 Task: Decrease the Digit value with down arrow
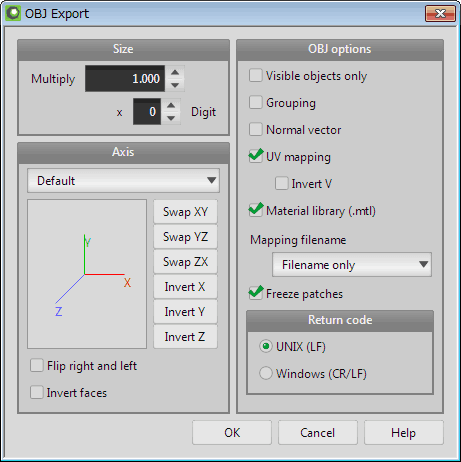click(x=171, y=118)
